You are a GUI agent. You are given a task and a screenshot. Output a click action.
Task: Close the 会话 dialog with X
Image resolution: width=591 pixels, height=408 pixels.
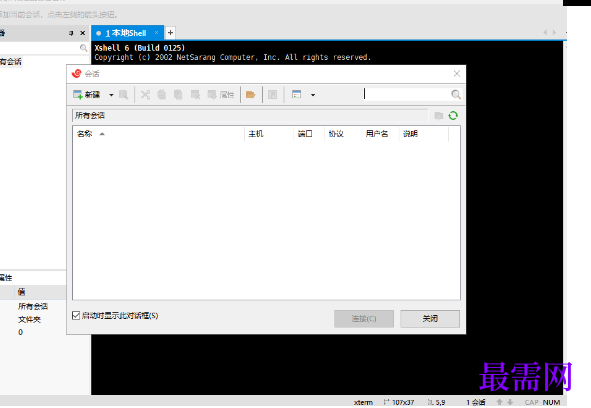click(457, 74)
